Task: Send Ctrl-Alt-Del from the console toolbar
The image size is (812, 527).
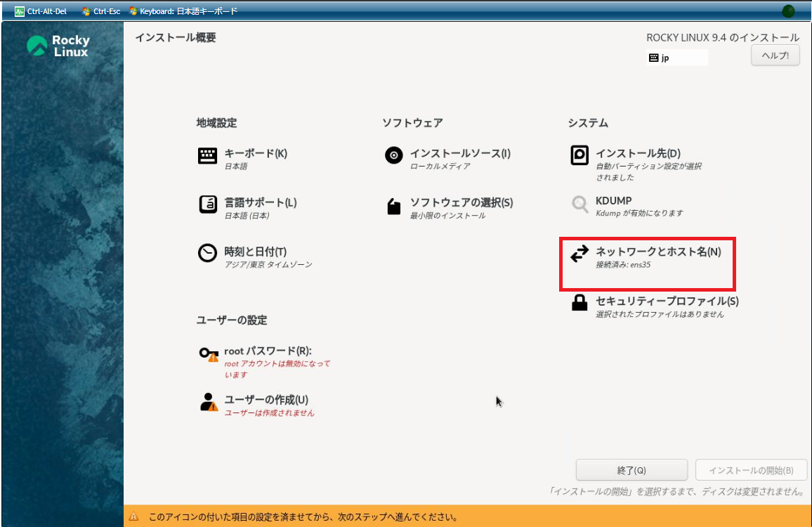Action: 40,11
